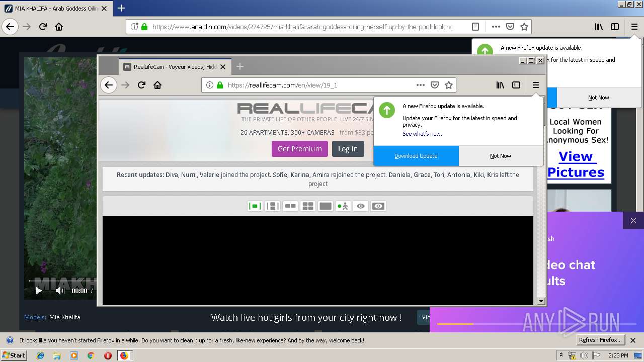
Task: Choose the four-pane grid layout icon
Action: [308, 206]
